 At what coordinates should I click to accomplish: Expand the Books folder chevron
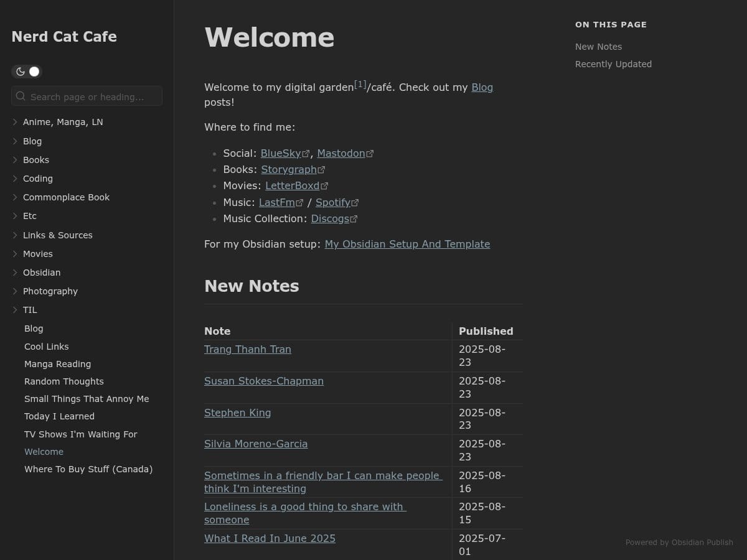pyautogui.click(x=15, y=160)
